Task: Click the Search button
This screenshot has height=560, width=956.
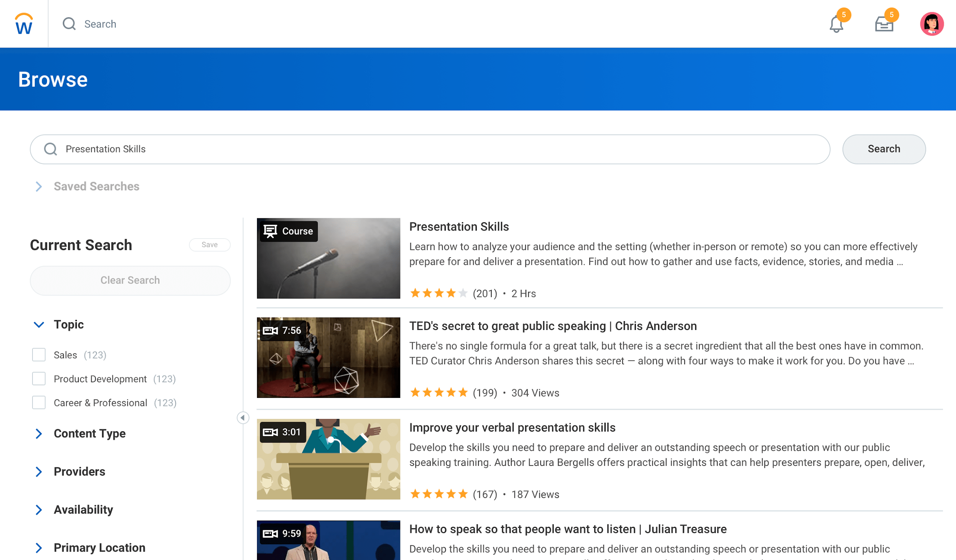Action: [x=884, y=149]
